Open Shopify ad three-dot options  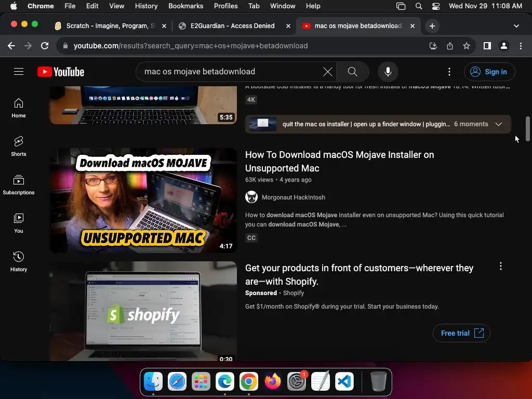(500, 267)
